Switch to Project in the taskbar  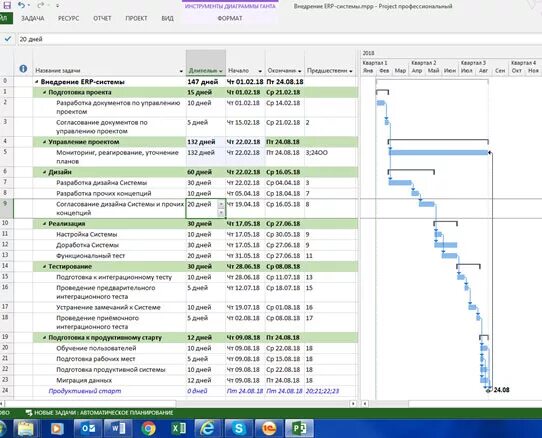299,429
